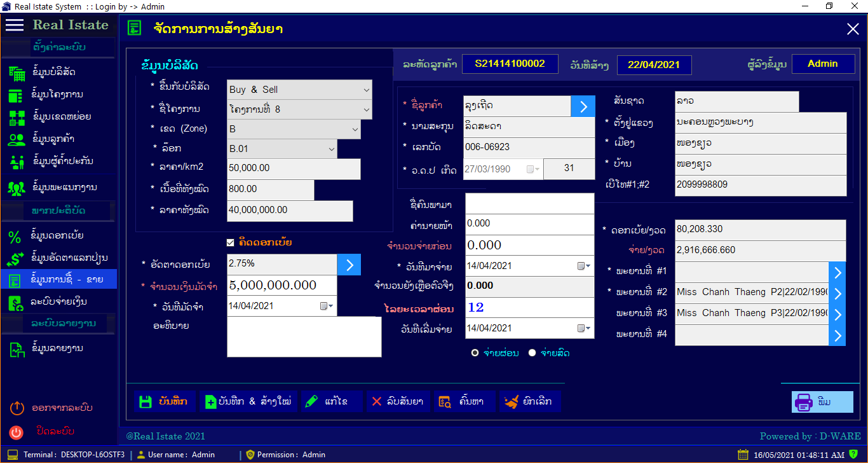Click the report chart icon in sidebar
Image resolution: width=868 pixels, height=463 pixels.
pos(15,349)
